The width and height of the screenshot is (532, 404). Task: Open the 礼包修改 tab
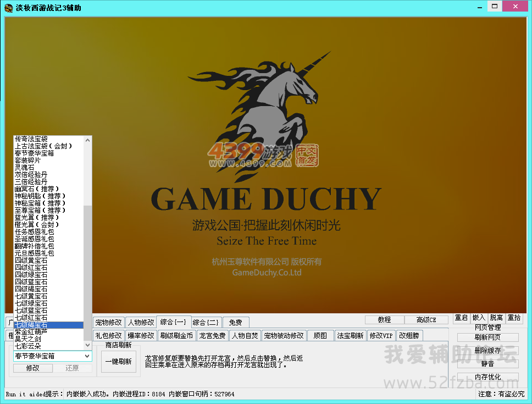click(109, 335)
